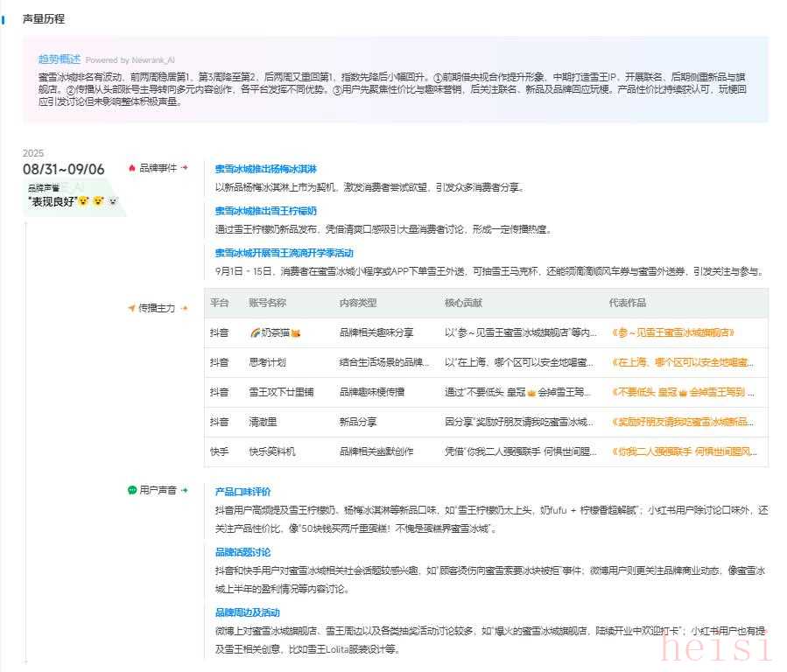Click the 08/31~09/06 timeline date marker
The width and height of the screenshot is (787, 672).
coord(63,169)
